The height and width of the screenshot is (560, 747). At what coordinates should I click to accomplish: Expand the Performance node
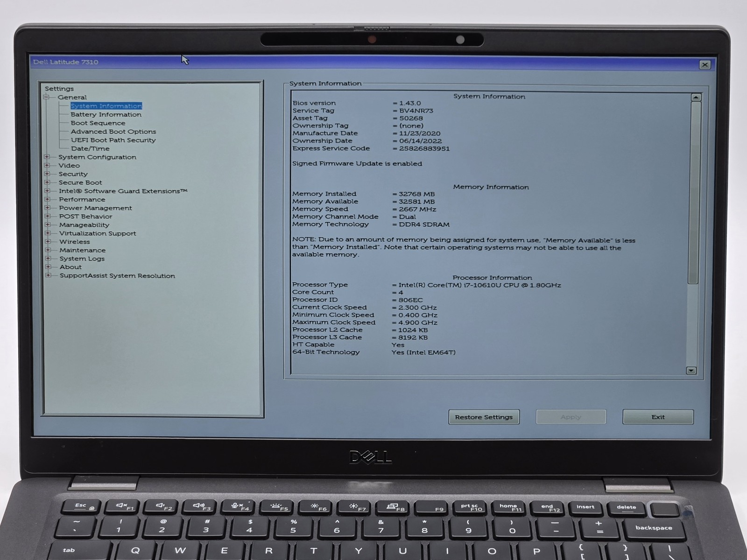coord(48,199)
